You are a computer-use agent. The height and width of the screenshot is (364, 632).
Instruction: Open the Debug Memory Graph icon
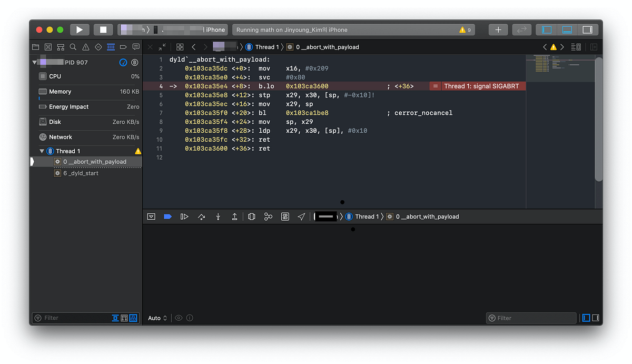click(x=269, y=217)
